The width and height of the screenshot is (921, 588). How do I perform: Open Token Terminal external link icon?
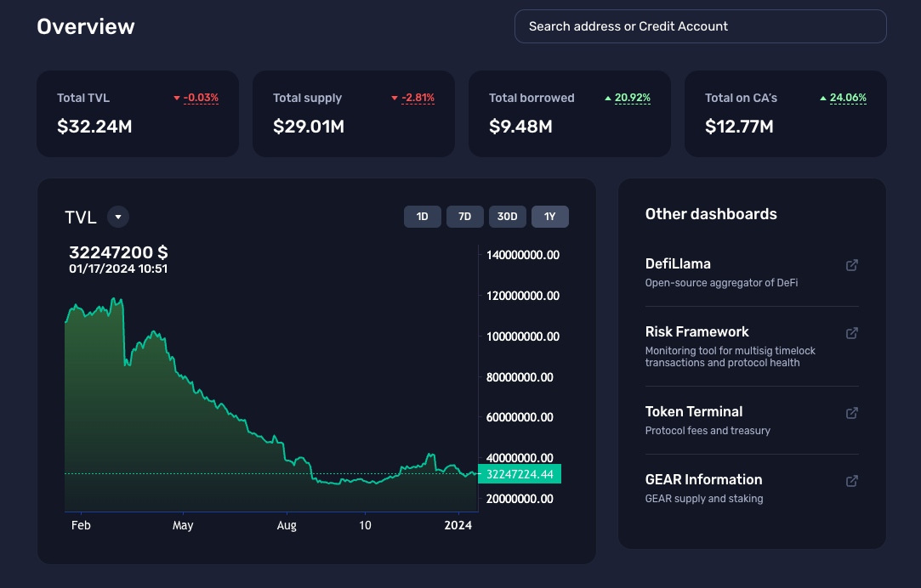tap(851, 413)
